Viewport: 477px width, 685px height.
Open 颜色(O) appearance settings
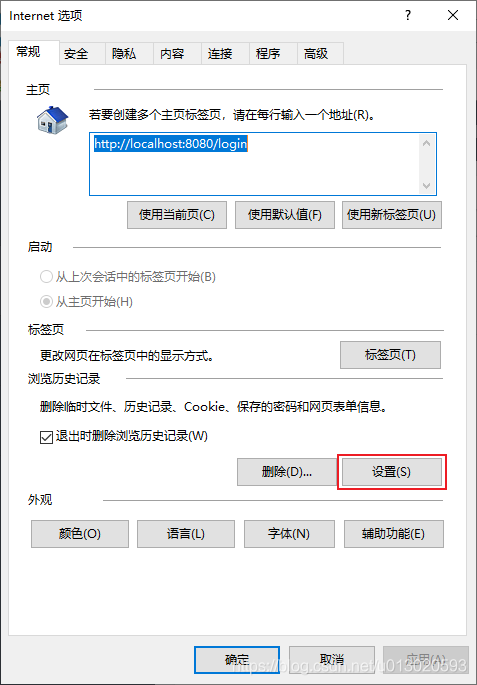point(80,534)
